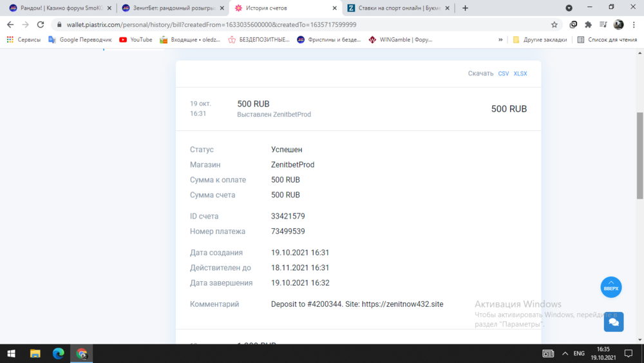Open the taskbar clock 16:35 calendar
The width and height of the screenshot is (644, 363).
603,353
